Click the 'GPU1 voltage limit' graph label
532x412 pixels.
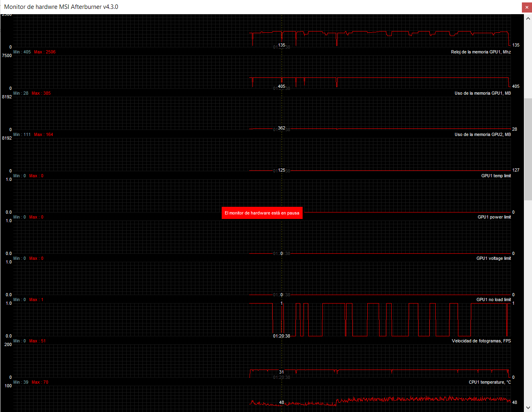tap(494, 258)
